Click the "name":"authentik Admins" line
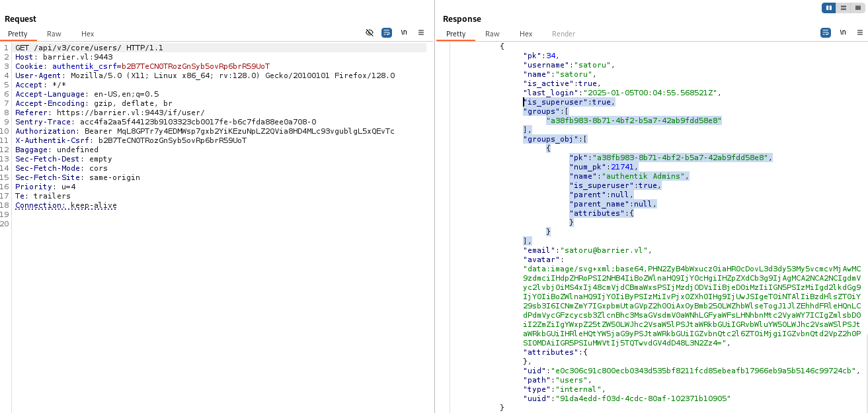The height and width of the screenshot is (413, 868). coord(629,176)
